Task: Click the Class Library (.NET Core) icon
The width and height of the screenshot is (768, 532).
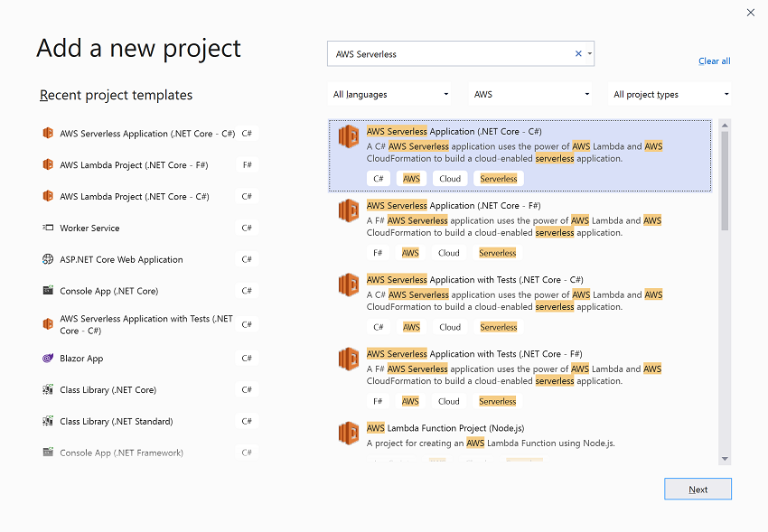Action: [x=48, y=389]
